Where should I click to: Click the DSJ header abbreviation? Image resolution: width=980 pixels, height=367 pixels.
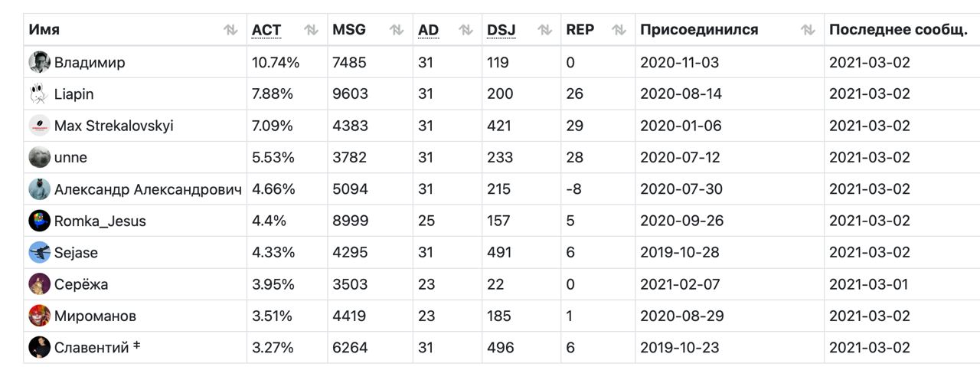click(x=501, y=31)
